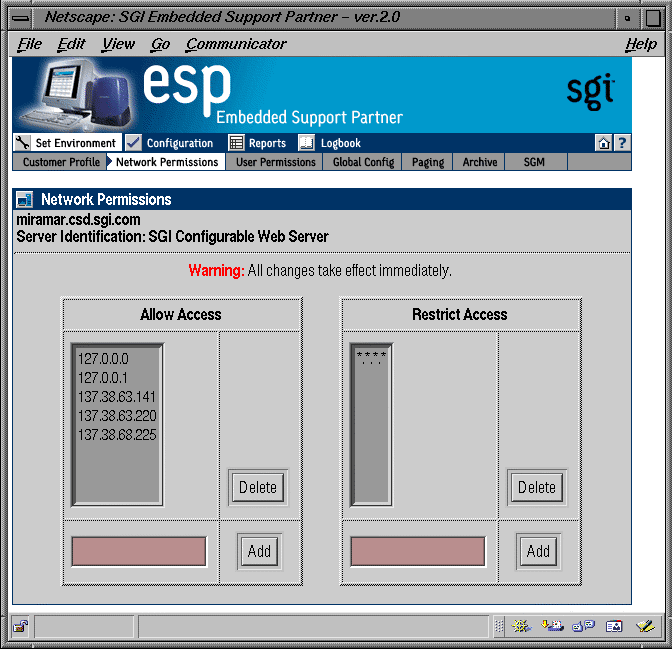672x649 pixels.
Task: Switch to the Archive tab
Action: click(480, 162)
